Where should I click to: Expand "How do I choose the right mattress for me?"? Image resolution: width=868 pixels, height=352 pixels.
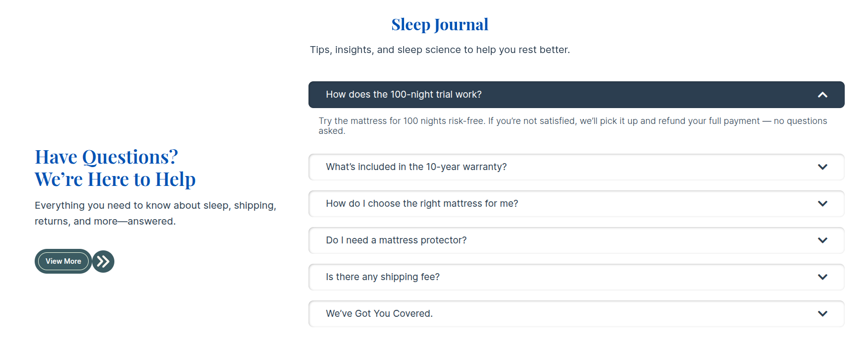coord(422,204)
